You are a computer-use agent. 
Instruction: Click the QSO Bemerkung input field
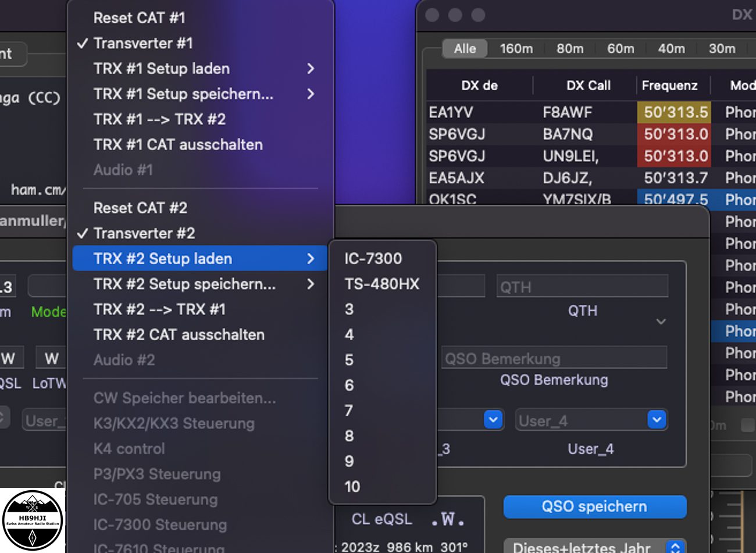coord(554,358)
